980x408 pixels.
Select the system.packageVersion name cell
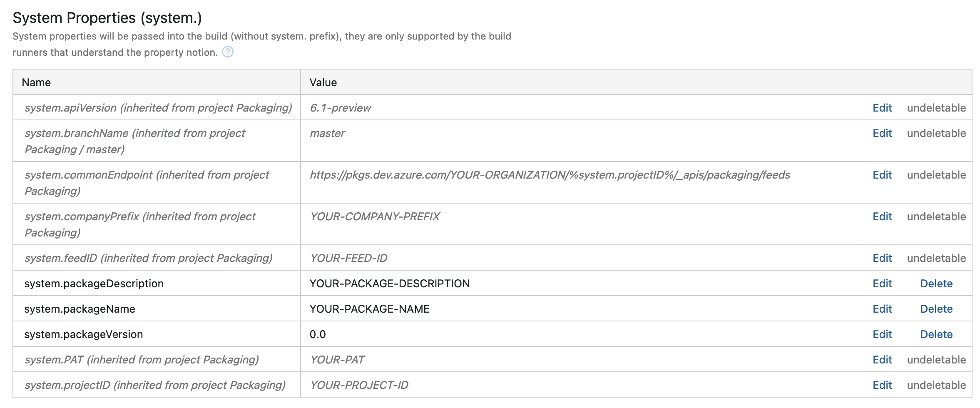[x=157, y=334]
